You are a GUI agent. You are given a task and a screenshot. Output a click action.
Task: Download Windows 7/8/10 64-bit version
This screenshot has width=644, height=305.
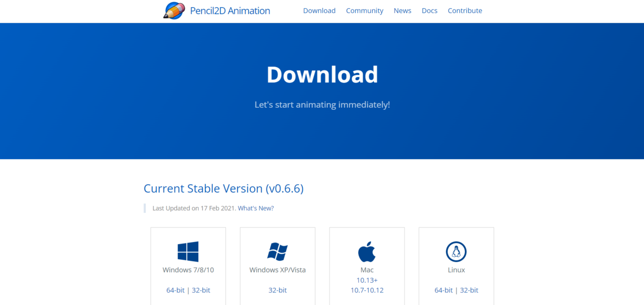[x=176, y=290]
